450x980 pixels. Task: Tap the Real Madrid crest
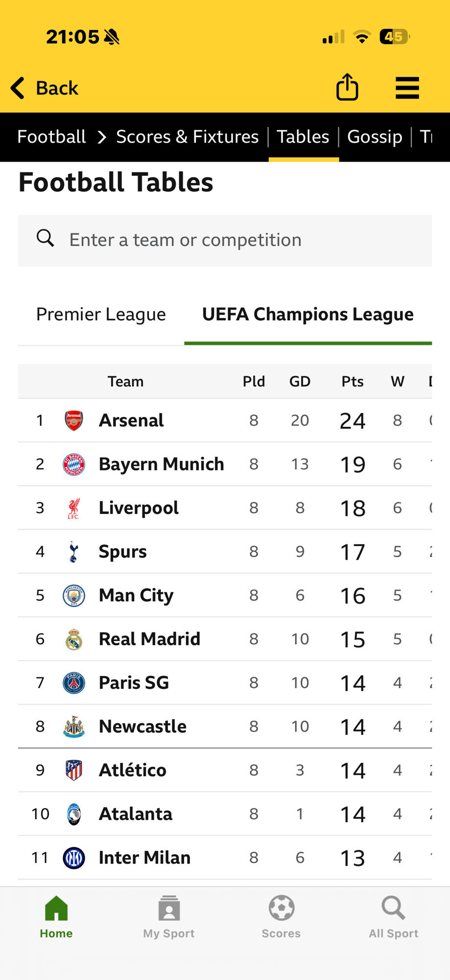[74, 639]
